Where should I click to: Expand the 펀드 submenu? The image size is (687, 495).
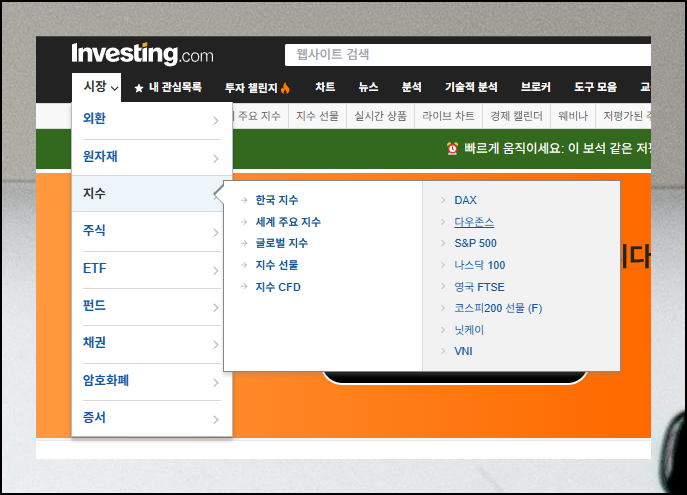click(152, 306)
